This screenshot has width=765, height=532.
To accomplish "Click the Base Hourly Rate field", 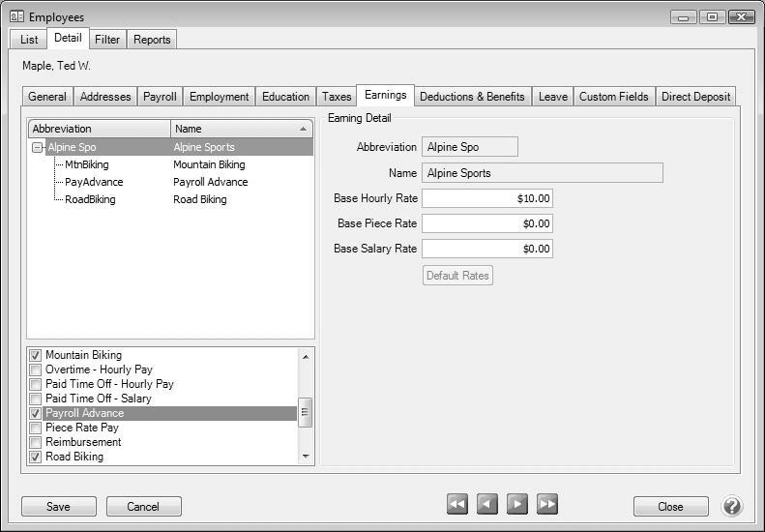I will coord(486,198).
